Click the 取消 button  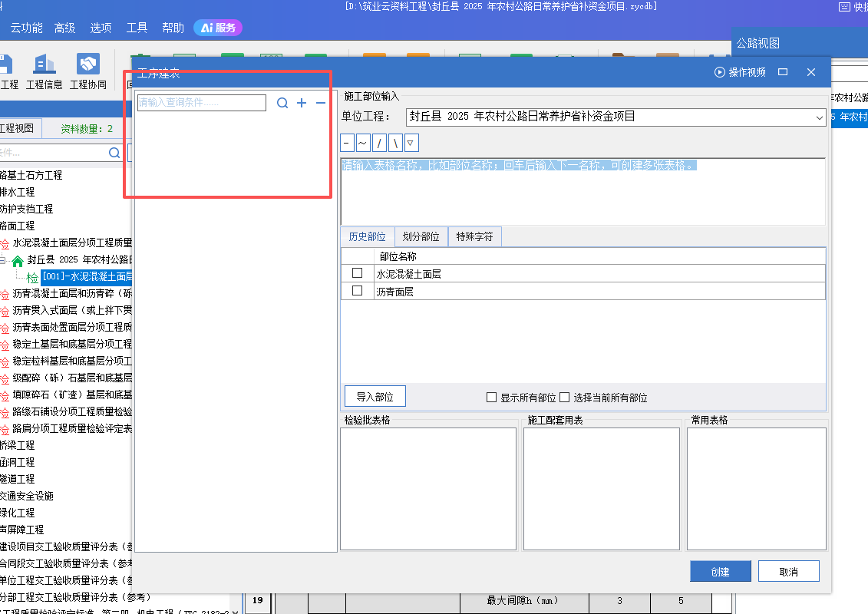pyautogui.click(x=788, y=571)
